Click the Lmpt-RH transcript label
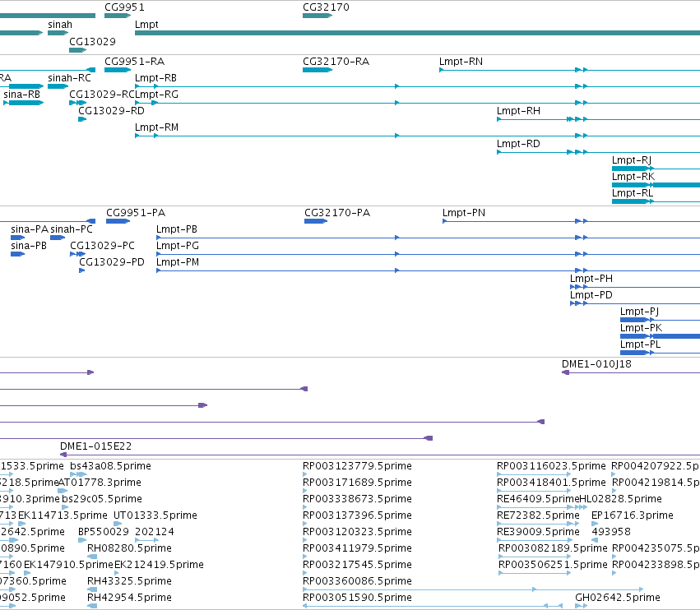The image size is (700, 610). tap(518, 111)
